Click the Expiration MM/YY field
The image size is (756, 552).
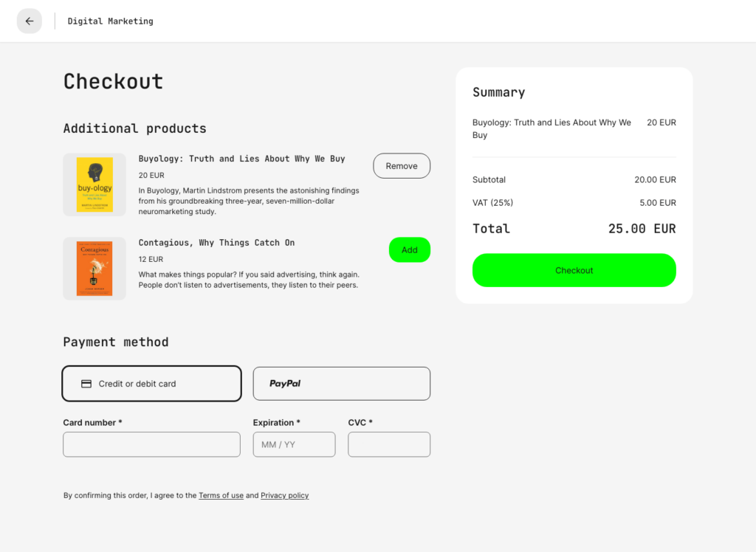coord(294,444)
